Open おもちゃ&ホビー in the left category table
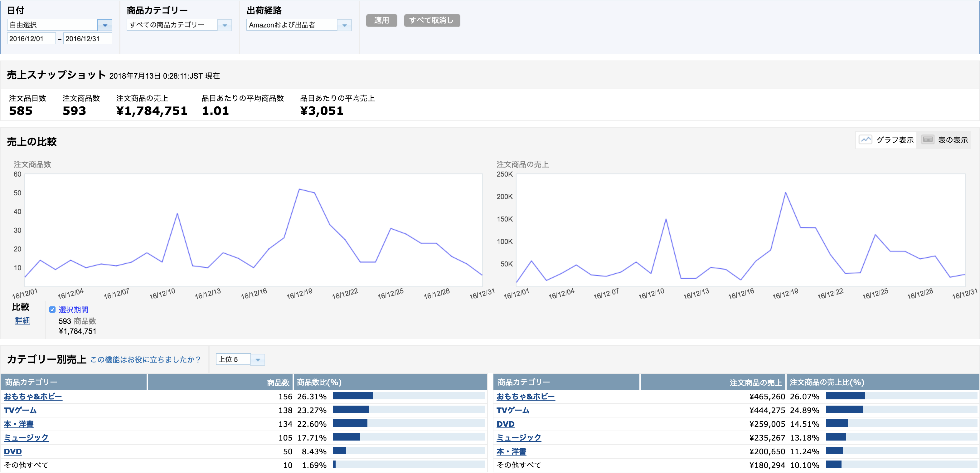The image size is (980, 473). [33, 396]
